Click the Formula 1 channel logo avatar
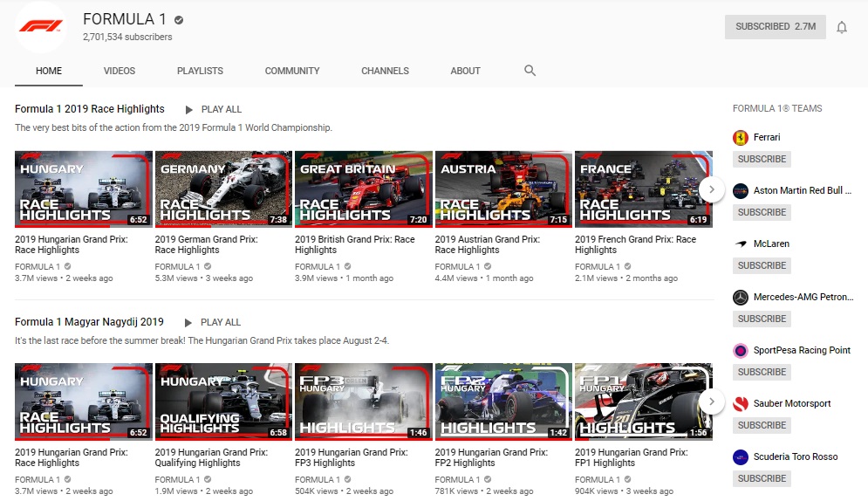868x501 pixels. coord(41,27)
